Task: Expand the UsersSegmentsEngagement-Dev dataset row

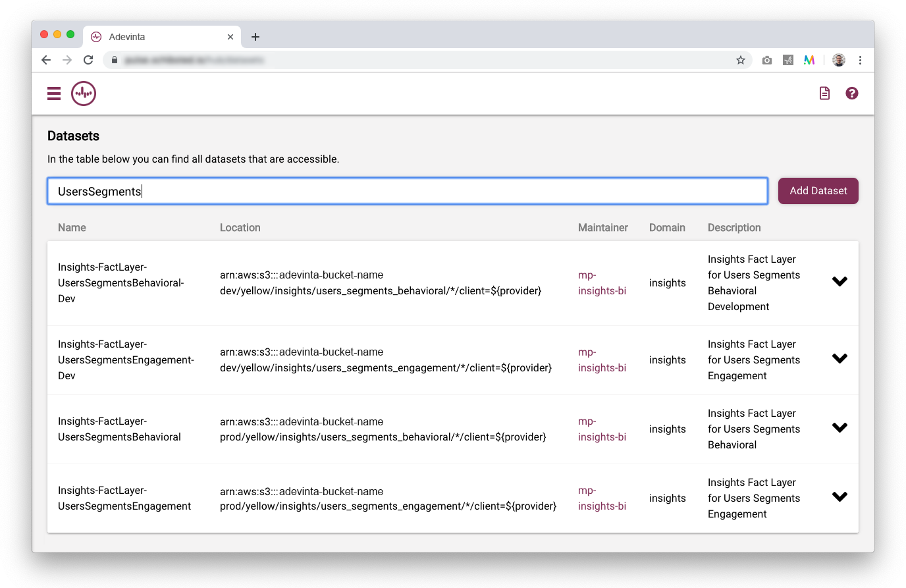Action: 839,359
